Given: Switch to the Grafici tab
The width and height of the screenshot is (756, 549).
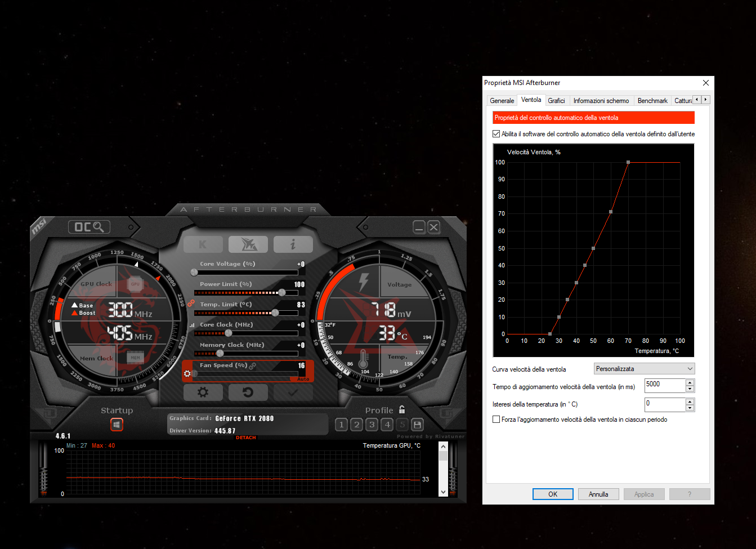Looking at the screenshot, I should [x=556, y=100].
